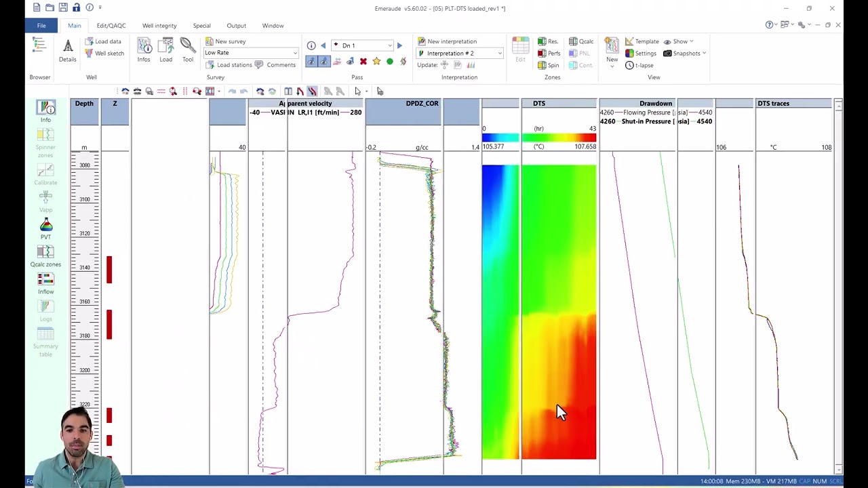
Task: Click the New interpretation button
Action: click(447, 41)
